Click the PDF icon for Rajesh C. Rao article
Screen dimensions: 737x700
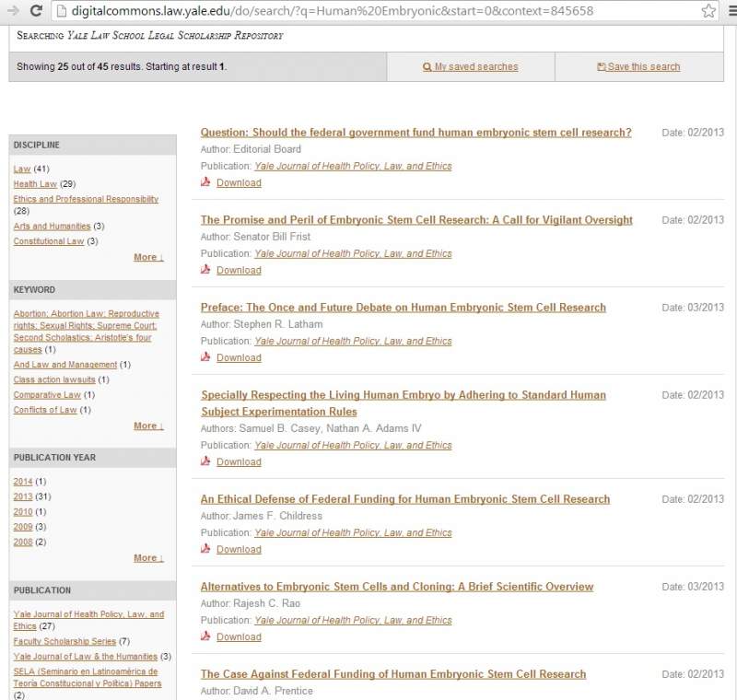(205, 636)
